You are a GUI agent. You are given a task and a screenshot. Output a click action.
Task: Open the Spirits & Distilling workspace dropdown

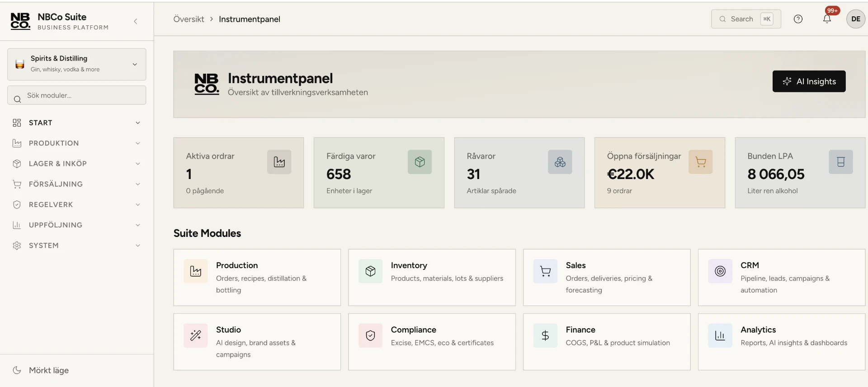[x=76, y=64]
